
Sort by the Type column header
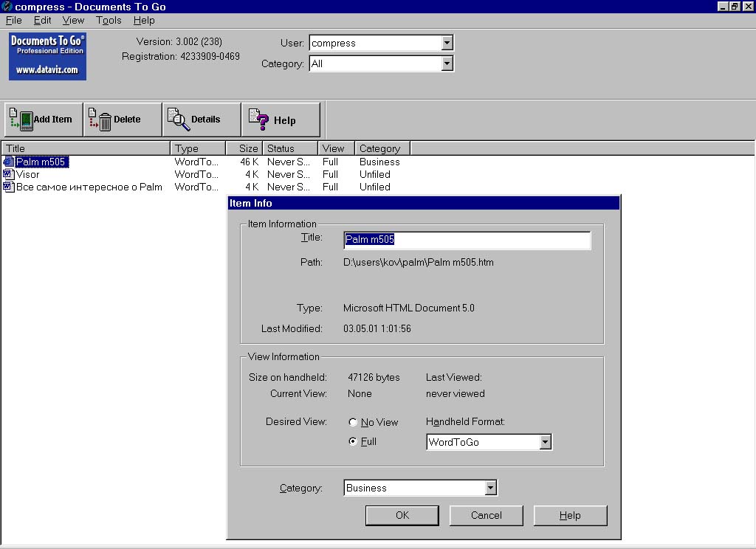coord(198,148)
